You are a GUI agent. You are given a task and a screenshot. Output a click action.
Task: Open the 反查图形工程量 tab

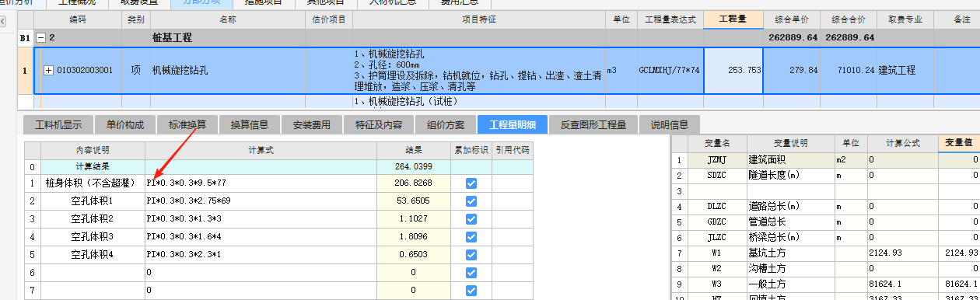[594, 124]
